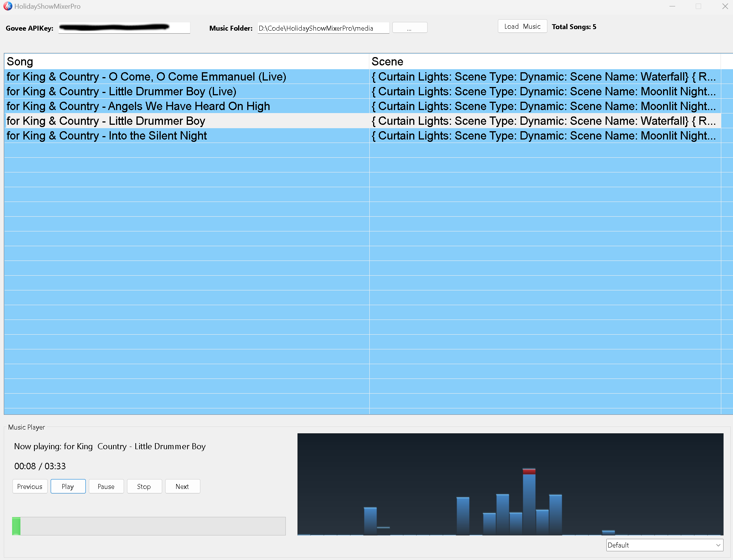Click the Total Songs: 5 label
Viewport: 733px width, 560px height.
click(x=574, y=27)
